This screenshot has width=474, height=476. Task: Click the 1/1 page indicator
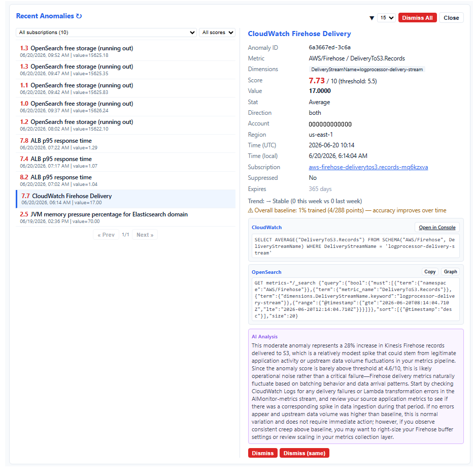tap(125, 235)
